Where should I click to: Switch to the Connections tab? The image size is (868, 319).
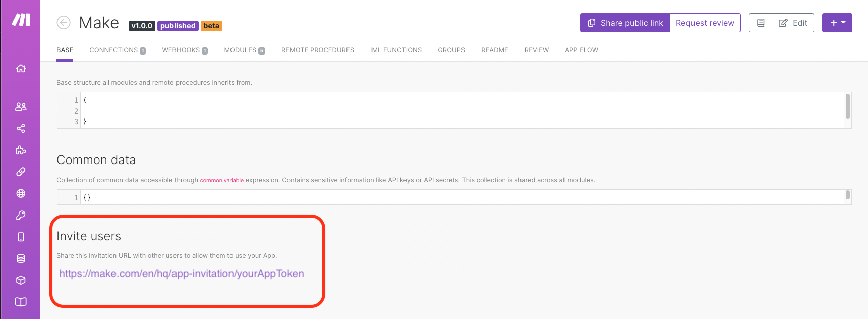[117, 50]
